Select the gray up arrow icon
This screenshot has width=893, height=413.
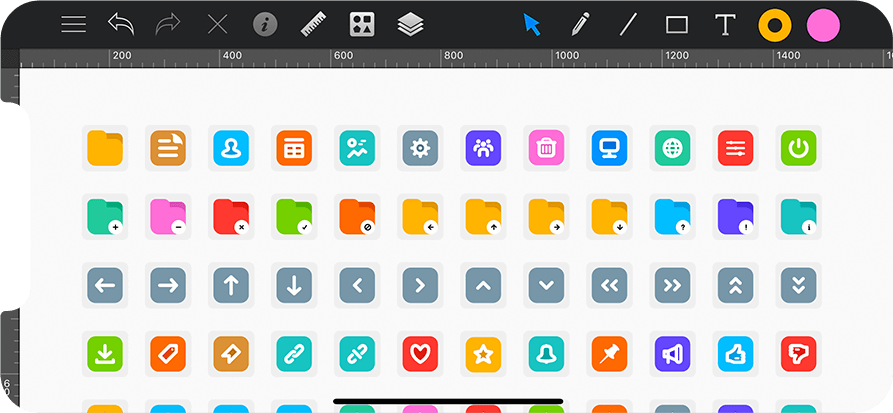point(231,285)
